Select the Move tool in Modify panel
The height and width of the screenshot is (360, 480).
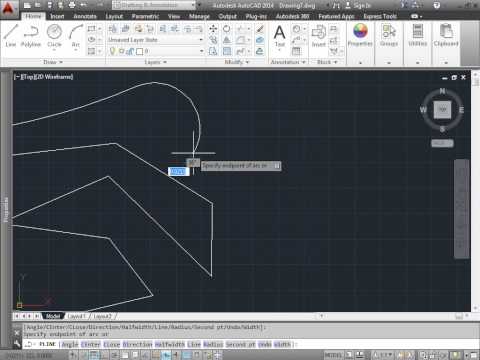click(x=213, y=29)
